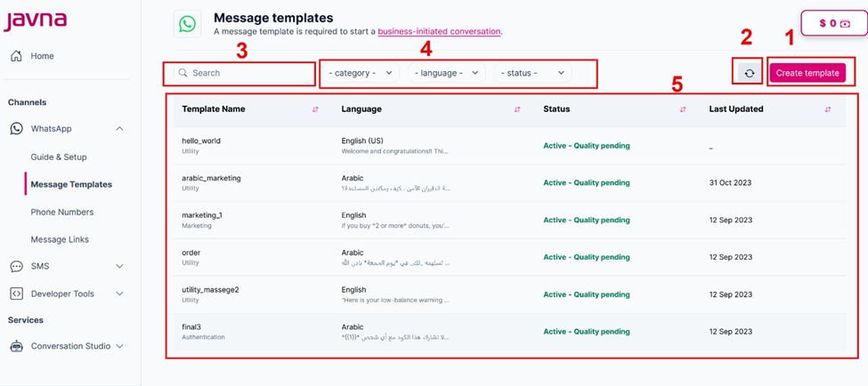The width and height of the screenshot is (868, 386).
Task: Click the Home house icon
Action: click(x=17, y=56)
